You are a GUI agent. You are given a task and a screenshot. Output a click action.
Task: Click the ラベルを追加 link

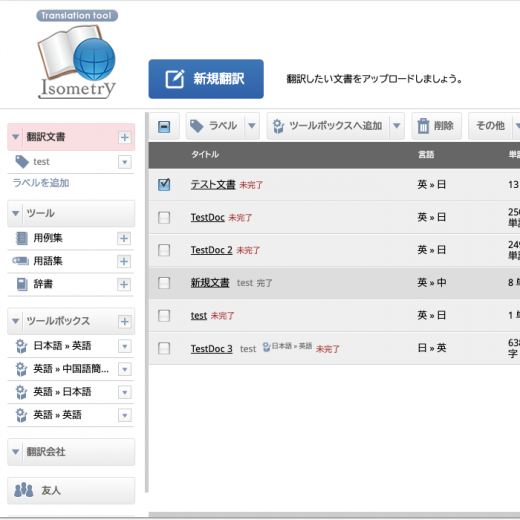click(41, 183)
